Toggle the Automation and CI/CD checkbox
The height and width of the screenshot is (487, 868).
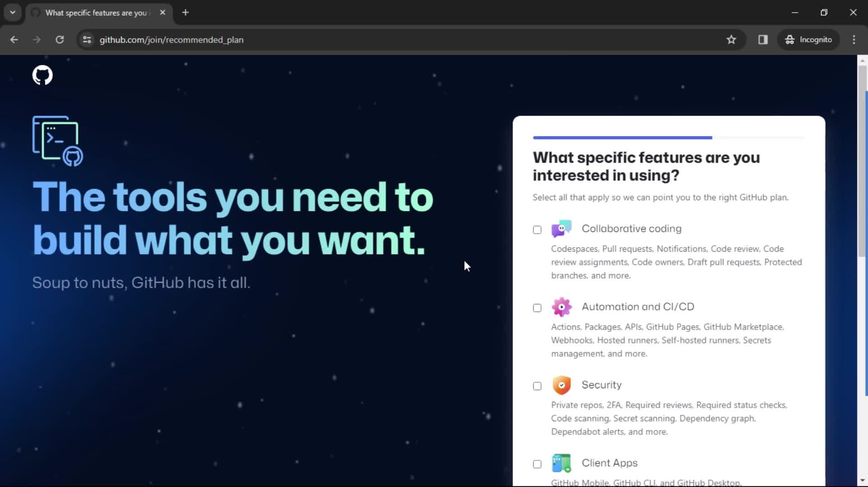[536, 308]
